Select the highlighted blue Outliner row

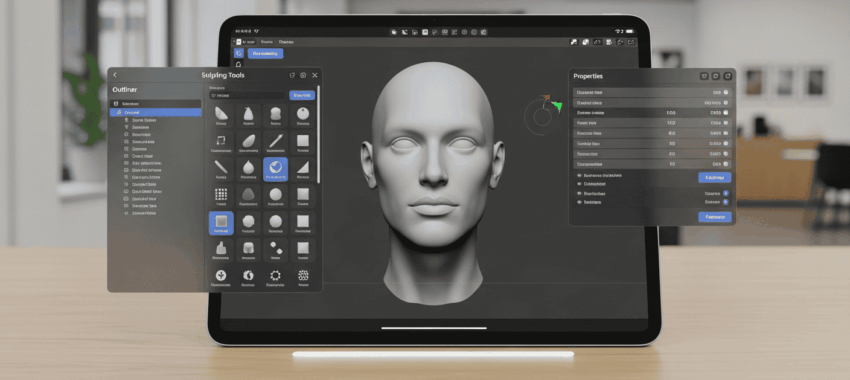[156, 112]
